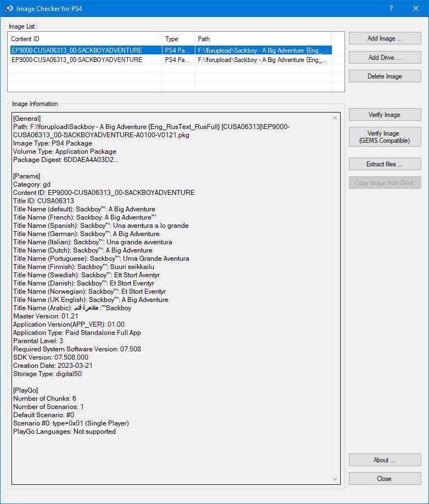Screen dimensions: 429x504
Task: Open the About dialog
Action: pyautogui.click(x=385, y=460)
